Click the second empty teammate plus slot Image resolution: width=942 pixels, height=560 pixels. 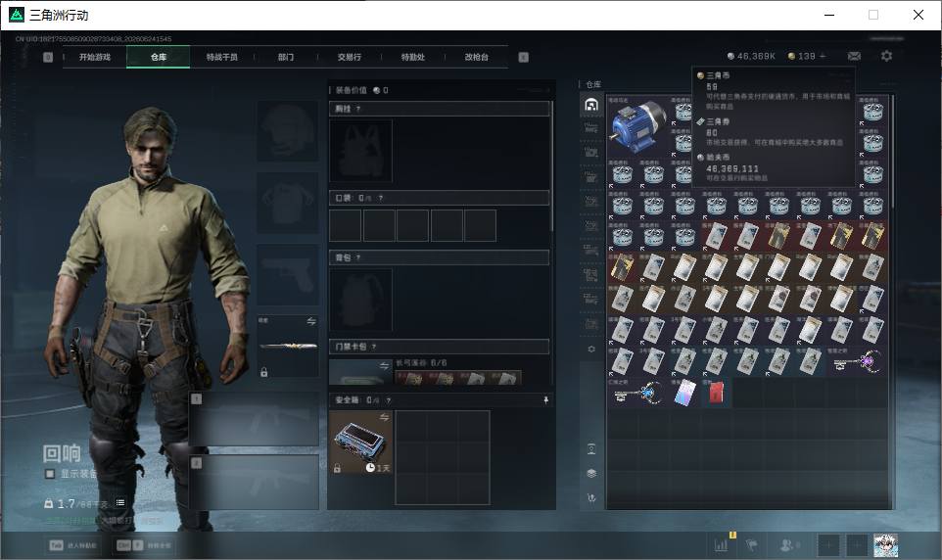pyautogui.click(x=857, y=545)
